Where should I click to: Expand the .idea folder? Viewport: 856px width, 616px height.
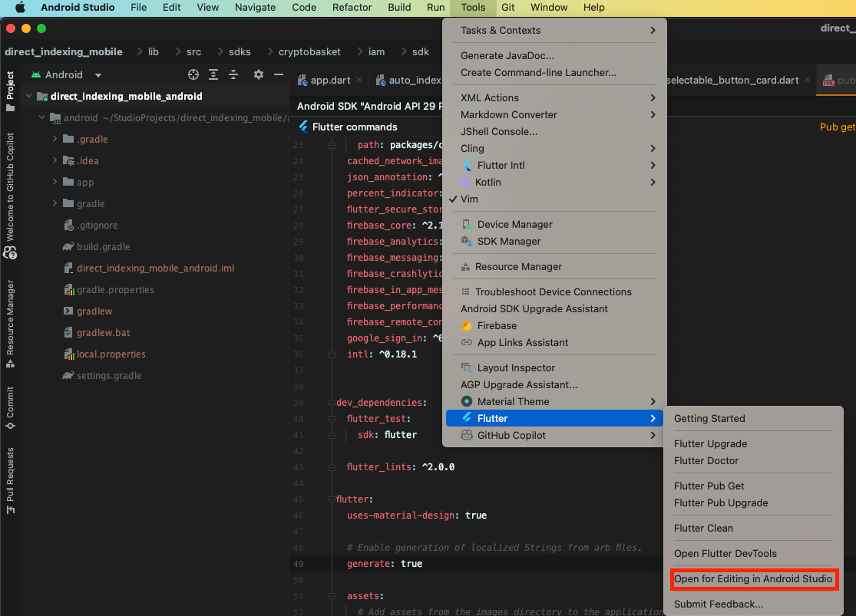coord(55,160)
